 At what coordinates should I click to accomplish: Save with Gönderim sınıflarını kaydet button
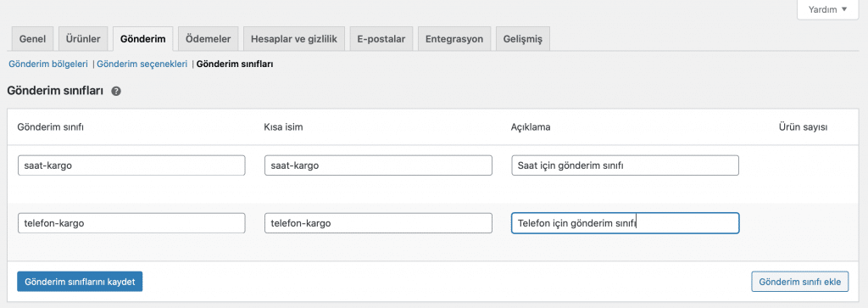(80, 282)
